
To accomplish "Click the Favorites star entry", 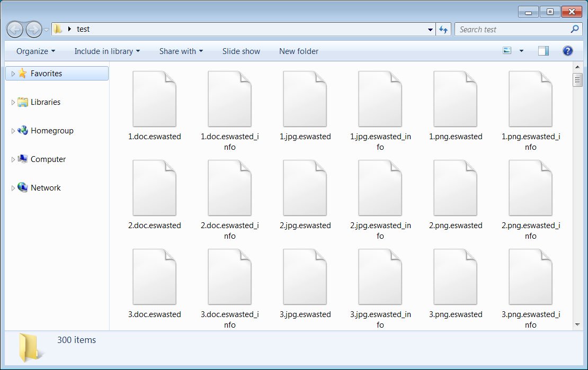I will pos(46,73).
